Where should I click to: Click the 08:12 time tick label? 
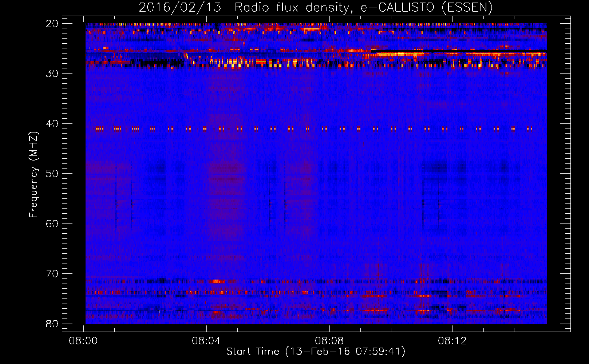click(452, 341)
